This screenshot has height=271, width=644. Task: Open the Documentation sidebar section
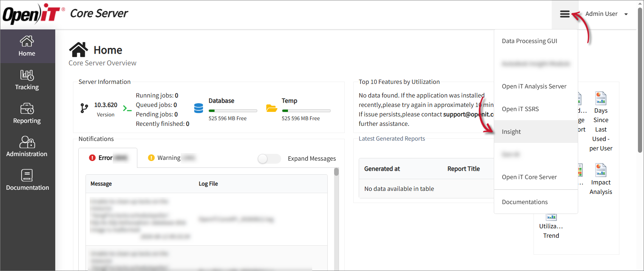click(x=27, y=180)
